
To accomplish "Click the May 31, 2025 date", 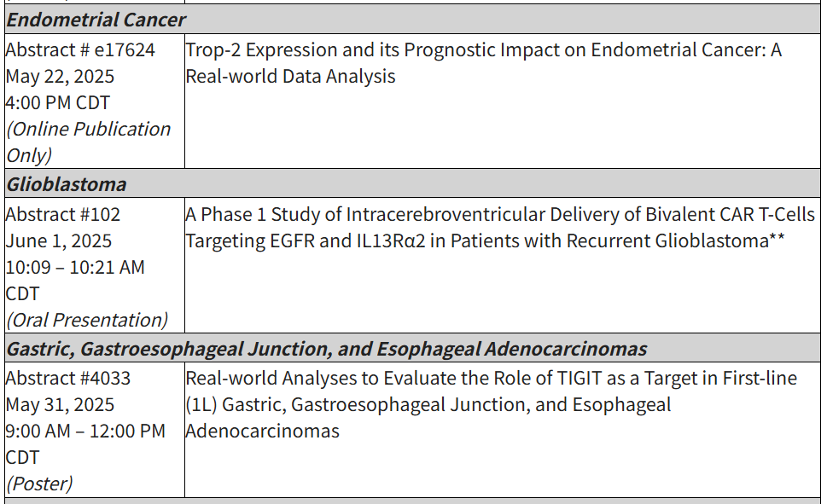I will tap(60, 404).
